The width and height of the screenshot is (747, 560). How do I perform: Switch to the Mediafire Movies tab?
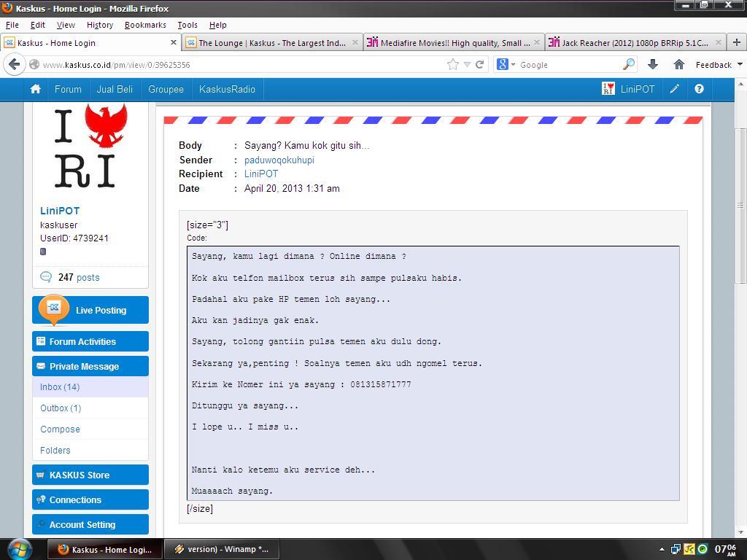tap(454, 43)
